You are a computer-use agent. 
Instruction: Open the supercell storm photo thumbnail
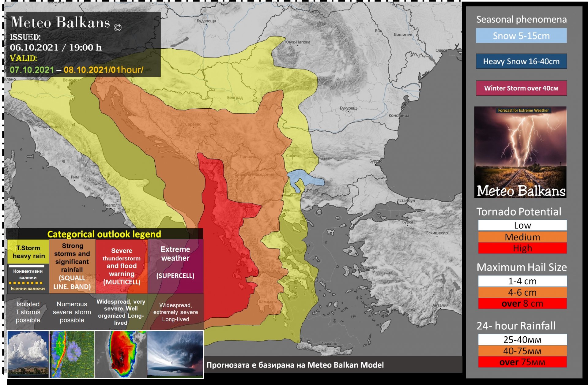click(175, 354)
